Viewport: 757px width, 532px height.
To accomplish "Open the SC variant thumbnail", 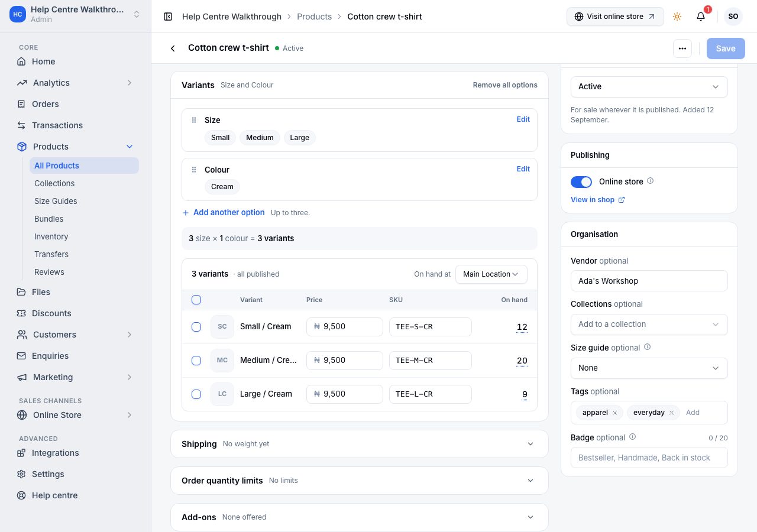I will point(222,327).
